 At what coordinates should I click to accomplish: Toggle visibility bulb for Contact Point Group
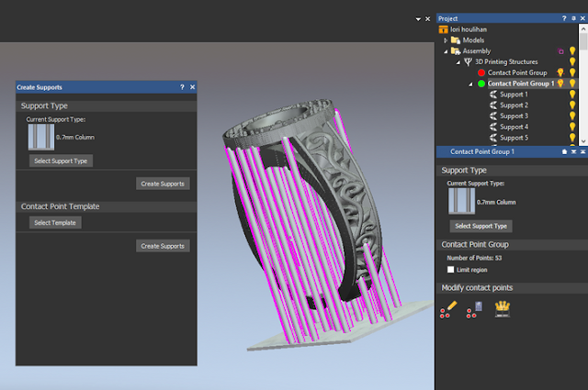pyautogui.click(x=572, y=72)
